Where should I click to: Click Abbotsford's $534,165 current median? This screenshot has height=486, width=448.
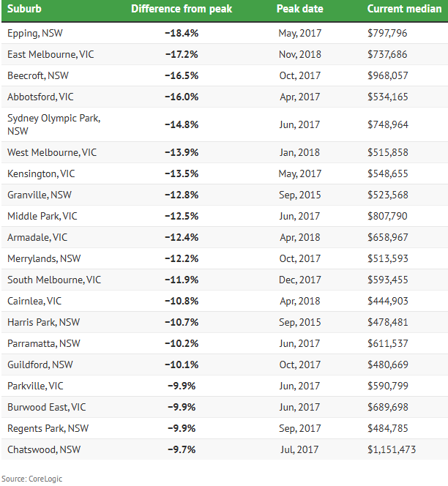point(388,97)
